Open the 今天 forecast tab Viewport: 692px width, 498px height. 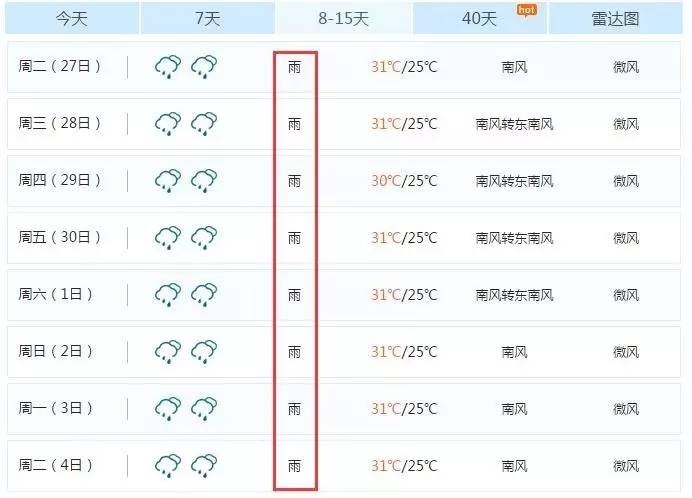tap(72, 18)
